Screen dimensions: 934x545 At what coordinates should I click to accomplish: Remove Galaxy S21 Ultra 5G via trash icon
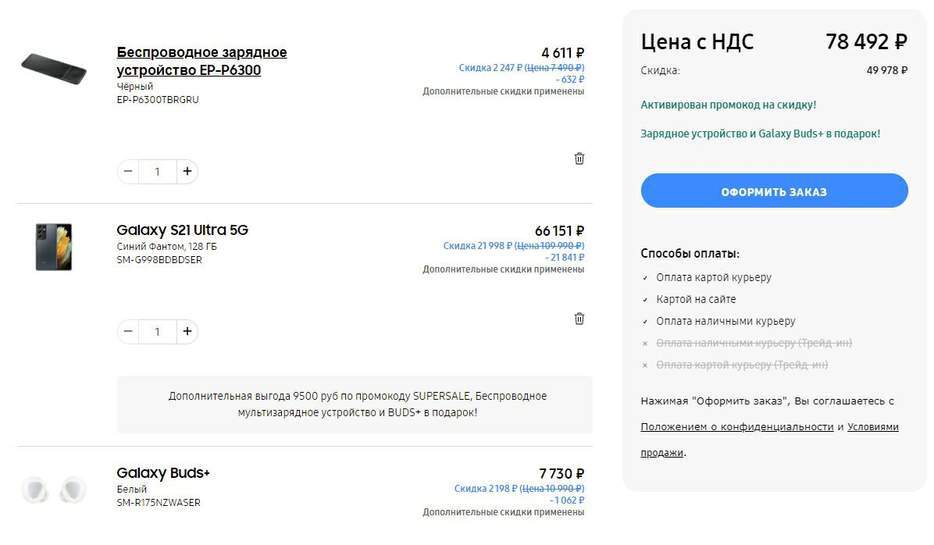pyautogui.click(x=579, y=318)
